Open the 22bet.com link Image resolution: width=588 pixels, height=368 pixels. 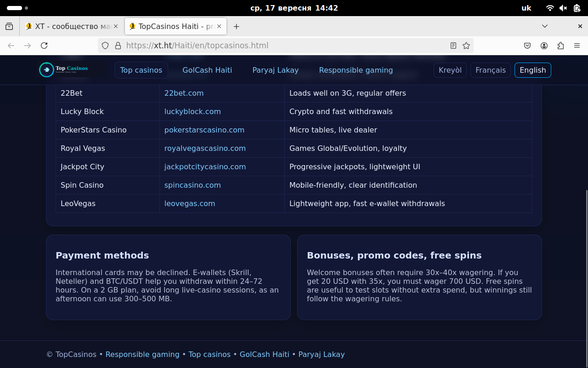coord(184,93)
